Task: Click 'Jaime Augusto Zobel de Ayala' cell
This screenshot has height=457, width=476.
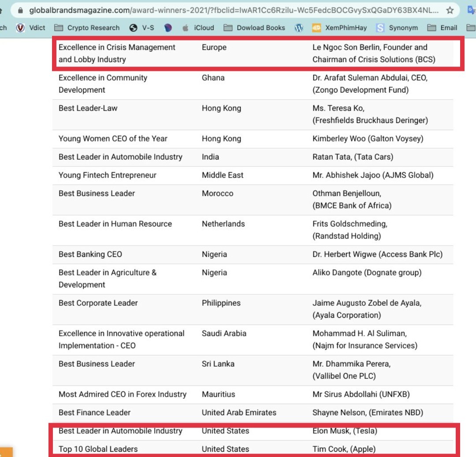Action: 367,309
